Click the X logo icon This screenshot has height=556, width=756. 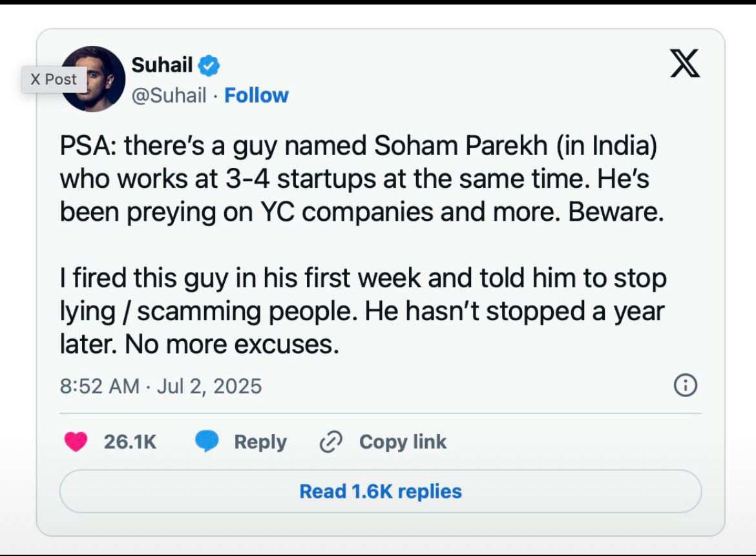[684, 65]
